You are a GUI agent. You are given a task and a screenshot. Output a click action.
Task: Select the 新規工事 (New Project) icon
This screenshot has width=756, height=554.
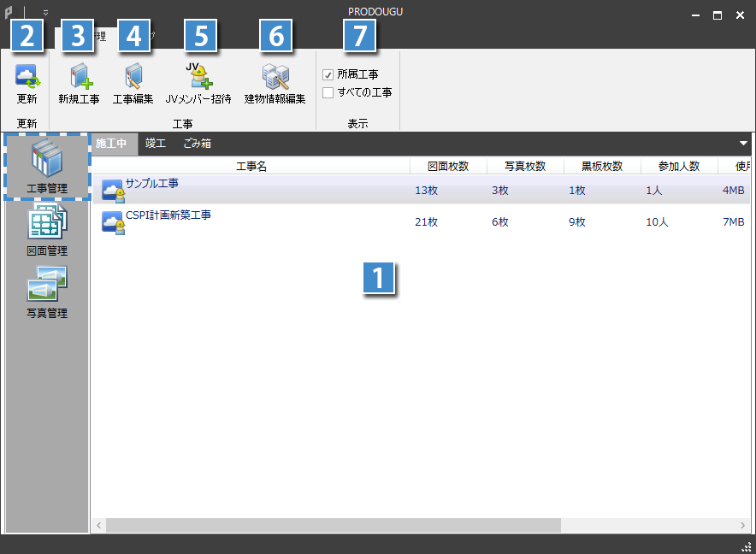[78, 82]
